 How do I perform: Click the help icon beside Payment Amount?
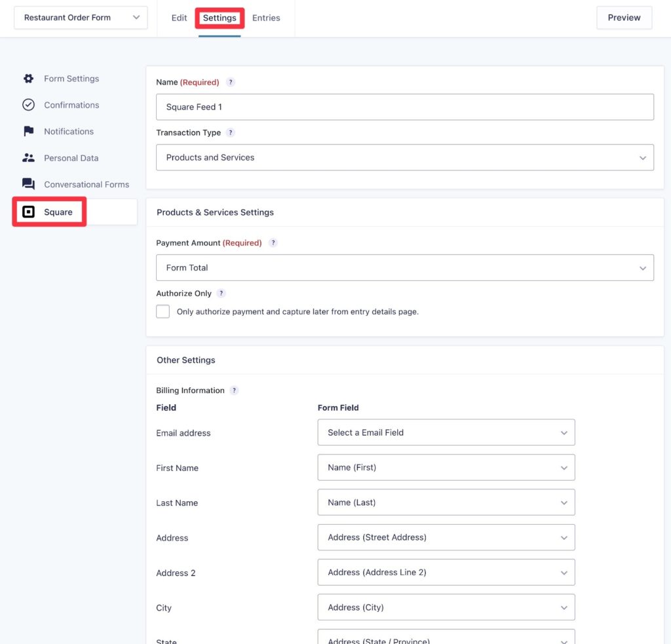[x=273, y=242]
